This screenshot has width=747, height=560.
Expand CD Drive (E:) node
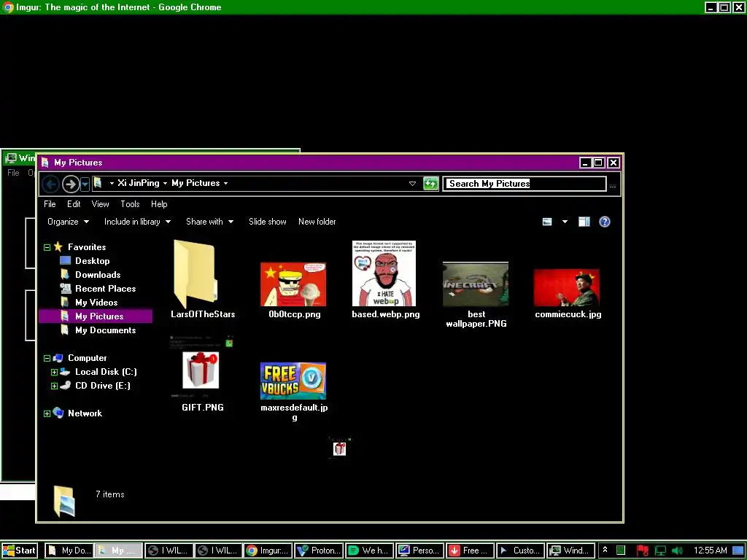[54, 386]
